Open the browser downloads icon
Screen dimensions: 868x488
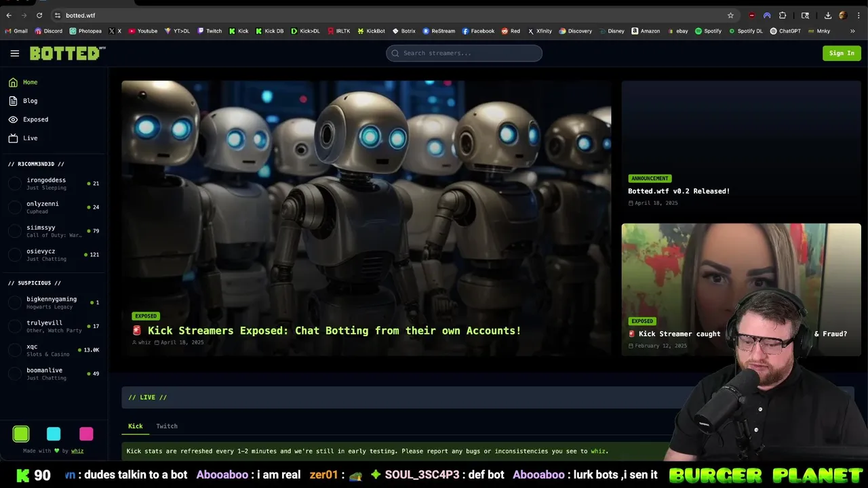pos(828,15)
